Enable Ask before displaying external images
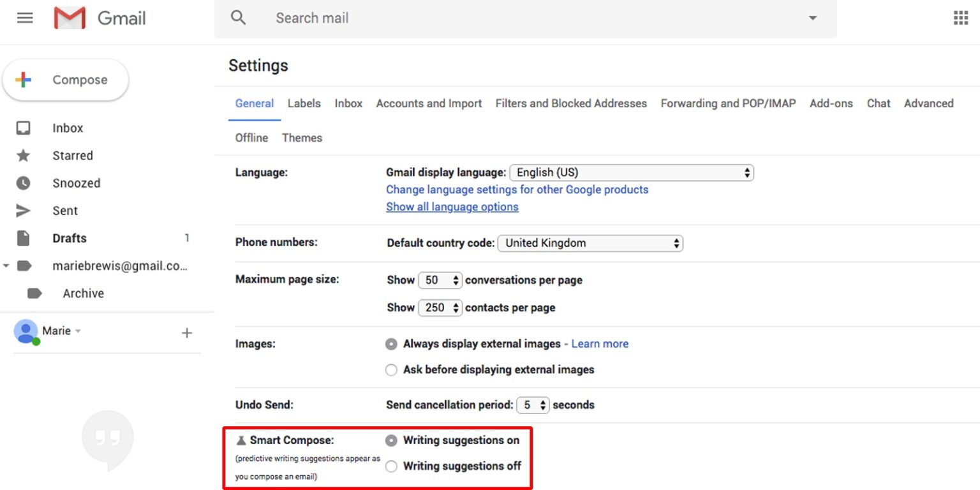The height and width of the screenshot is (490, 980). (390, 369)
